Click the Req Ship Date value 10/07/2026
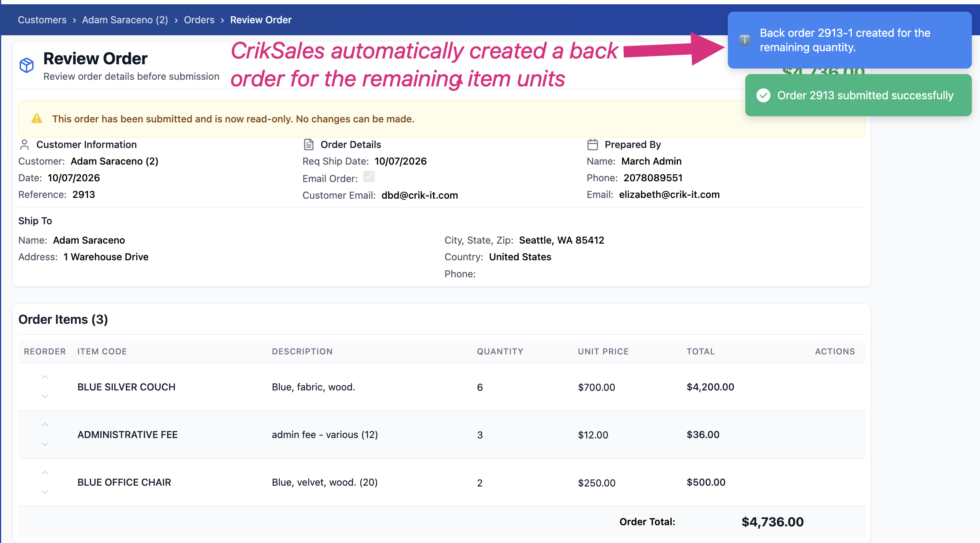 pyautogui.click(x=401, y=161)
